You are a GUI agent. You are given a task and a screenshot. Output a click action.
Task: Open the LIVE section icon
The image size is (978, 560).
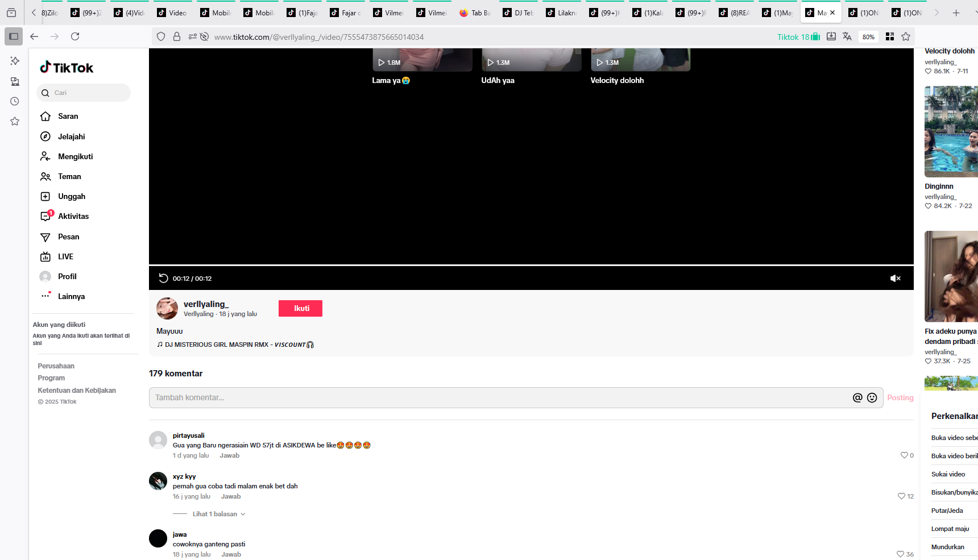(45, 257)
